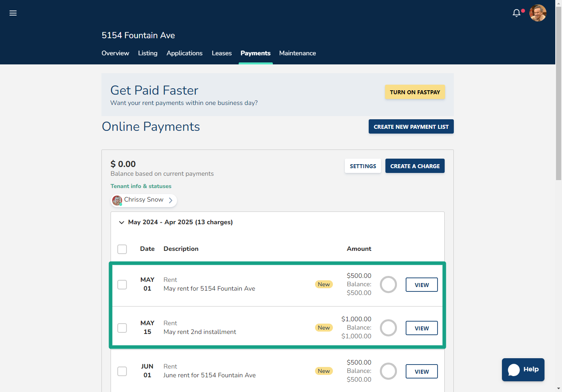Click 'May rent for 5154 Fountain Ave' description

point(209,289)
